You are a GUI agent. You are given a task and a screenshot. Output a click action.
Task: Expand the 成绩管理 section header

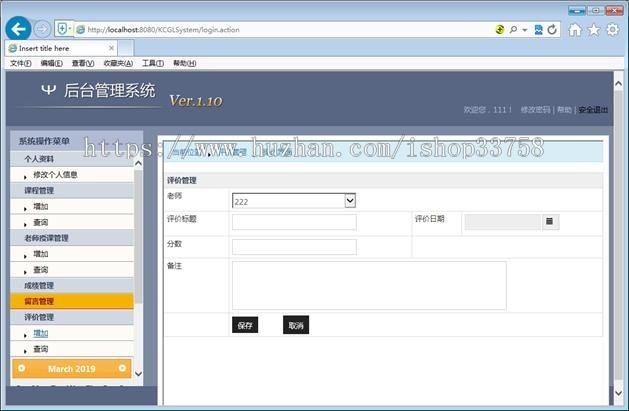click(x=72, y=285)
